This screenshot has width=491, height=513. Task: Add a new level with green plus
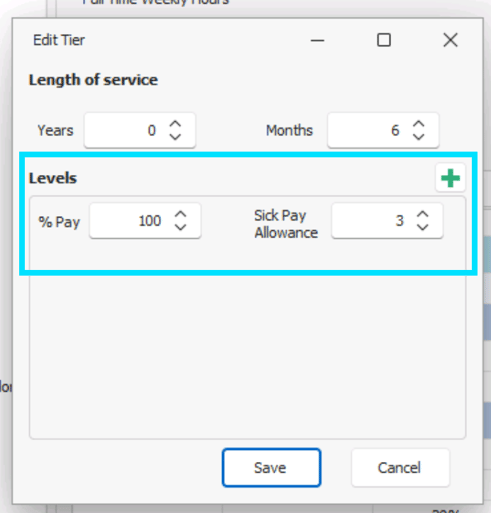pos(450,178)
